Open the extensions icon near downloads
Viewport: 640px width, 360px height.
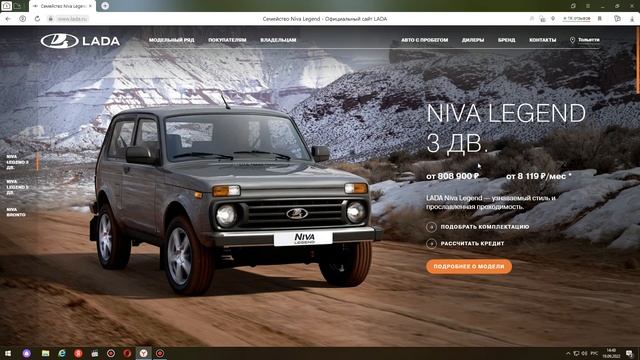coord(617,19)
